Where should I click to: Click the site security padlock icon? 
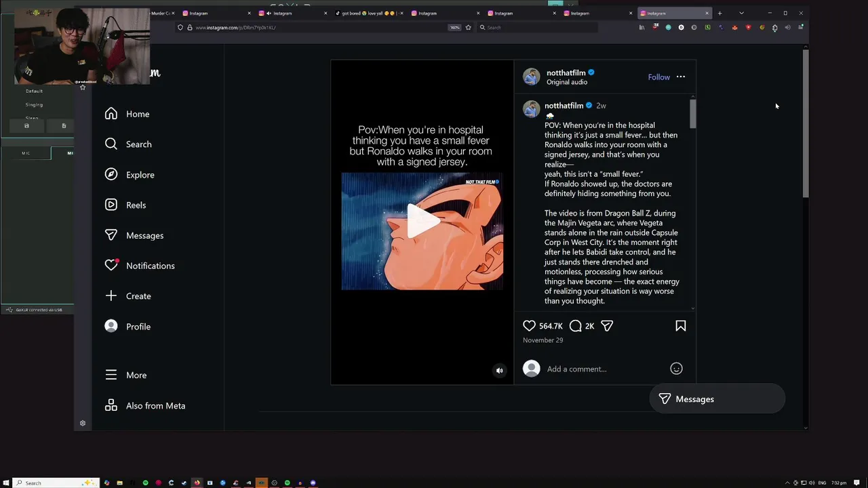[x=189, y=28]
